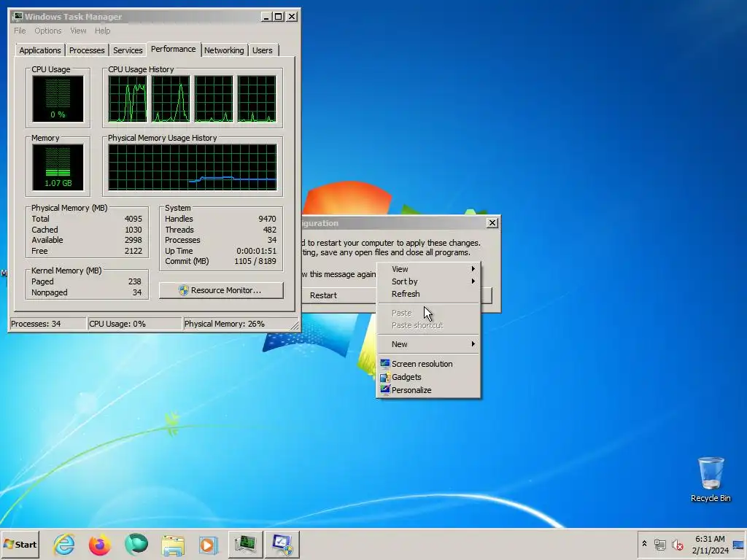This screenshot has width=747, height=560.
Task: Click CPU Usage: 0% in status bar
Action: tap(135, 324)
